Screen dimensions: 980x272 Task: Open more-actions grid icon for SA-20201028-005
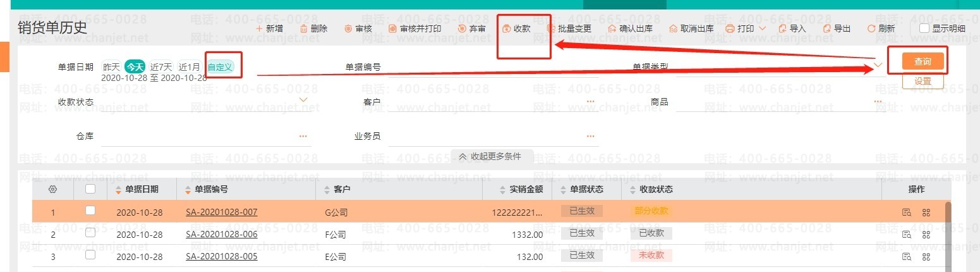click(926, 256)
